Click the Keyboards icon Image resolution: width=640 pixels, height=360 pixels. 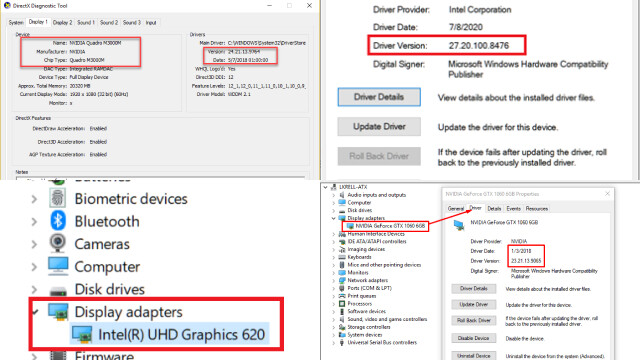[342, 257]
